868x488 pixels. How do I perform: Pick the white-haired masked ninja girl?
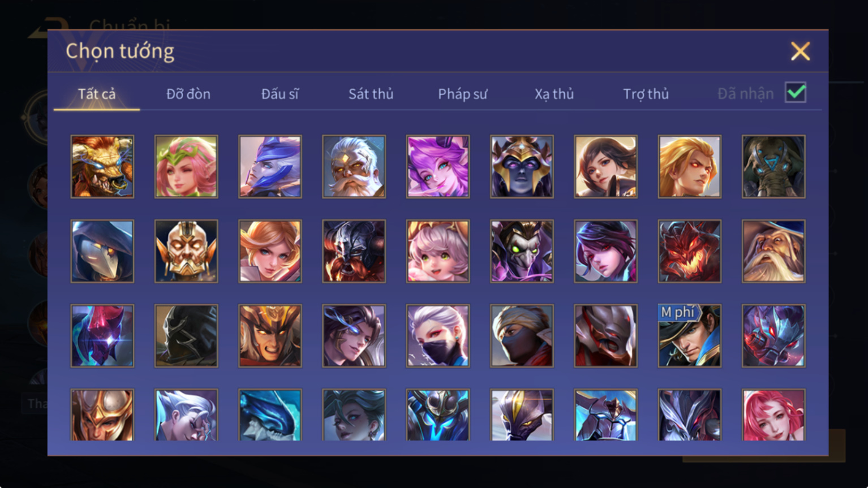[437, 336]
